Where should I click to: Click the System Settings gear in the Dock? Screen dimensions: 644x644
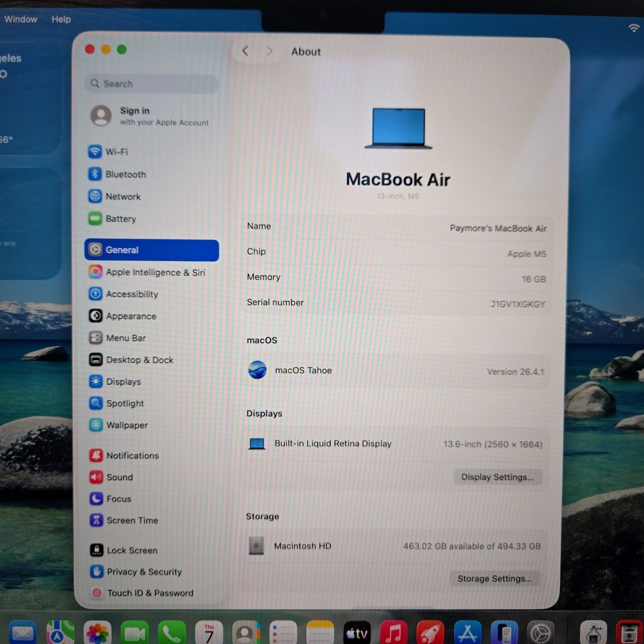[541, 632]
